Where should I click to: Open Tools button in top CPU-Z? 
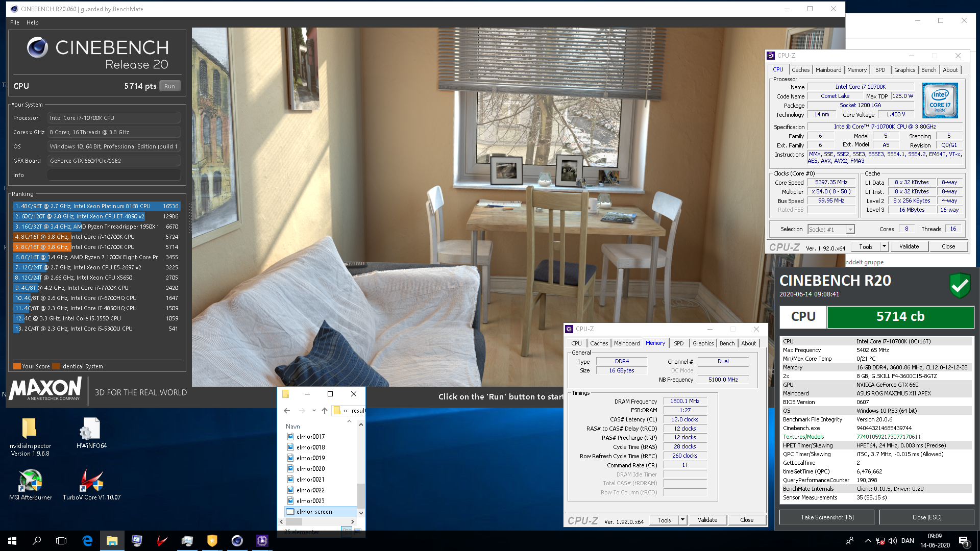[x=866, y=246]
